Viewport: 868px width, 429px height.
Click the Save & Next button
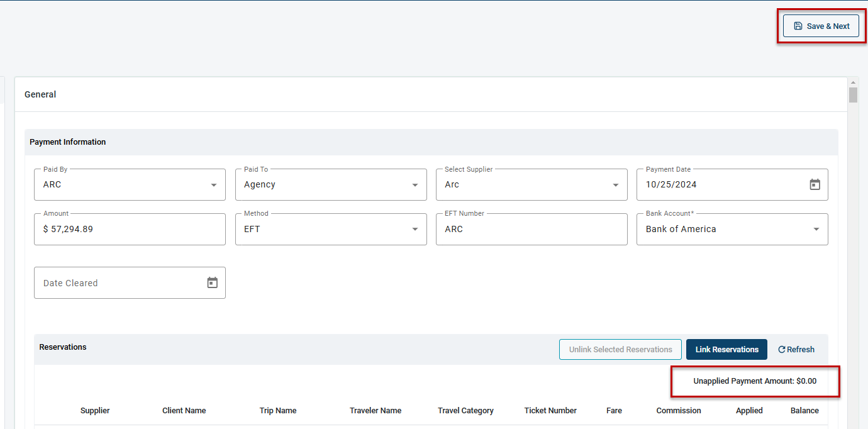coord(821,26)
